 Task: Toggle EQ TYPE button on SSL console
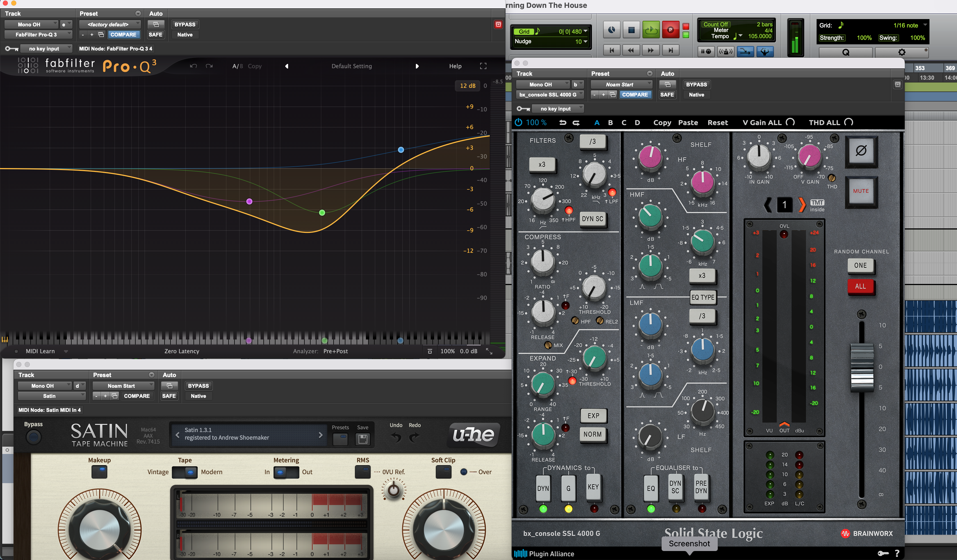[703, 297]
